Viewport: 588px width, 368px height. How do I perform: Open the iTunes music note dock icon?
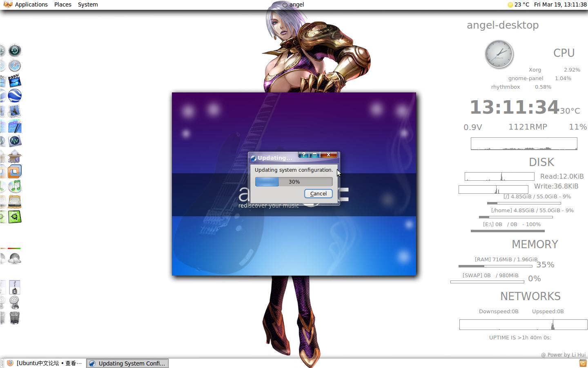click(x=14, y=186)
